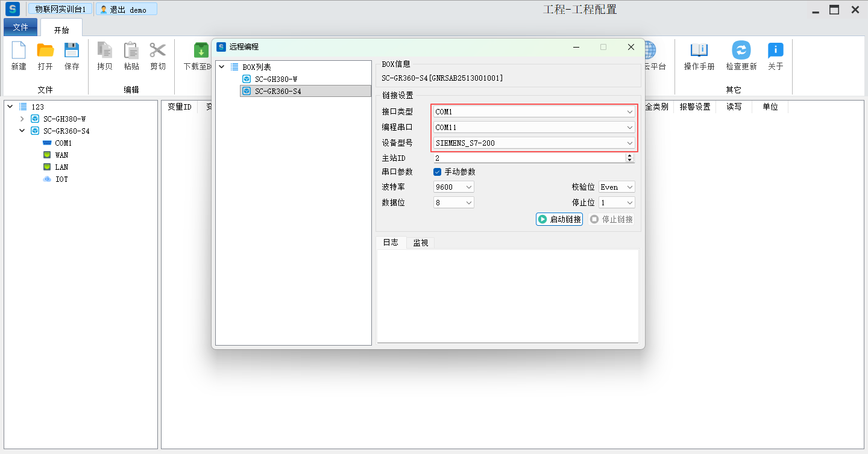Click the About (关于) info icon
Image resolution: width=868 pixels, height=454 pixels.
pyautogui.click(x=775, y=51)
